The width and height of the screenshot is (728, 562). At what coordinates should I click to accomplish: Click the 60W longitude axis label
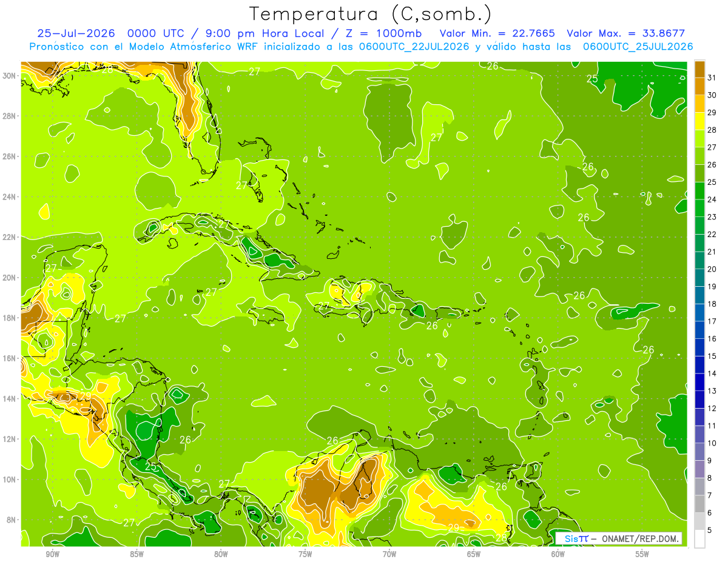(558, 555)
